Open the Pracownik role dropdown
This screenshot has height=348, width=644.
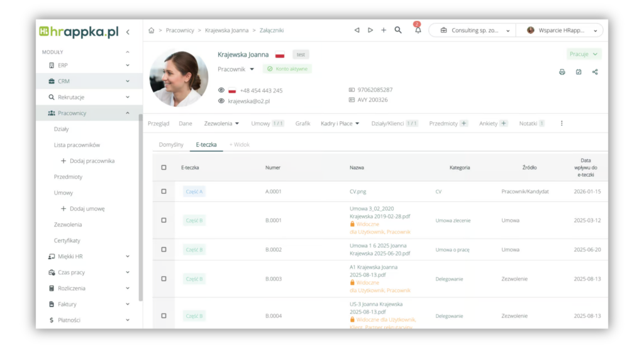click(236, 69)
